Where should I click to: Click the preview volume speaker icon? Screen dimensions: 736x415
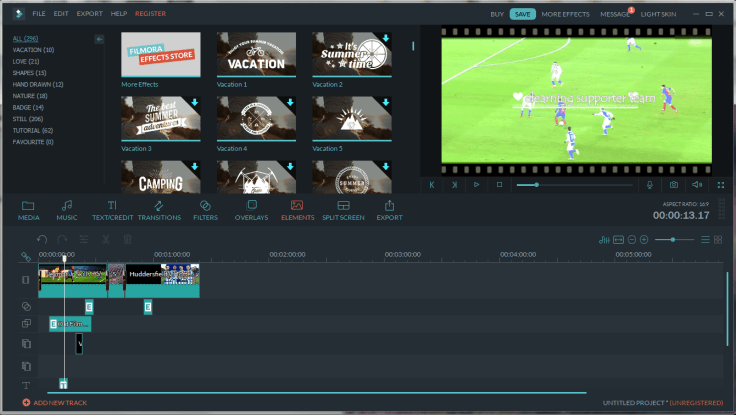coord(697,185)
